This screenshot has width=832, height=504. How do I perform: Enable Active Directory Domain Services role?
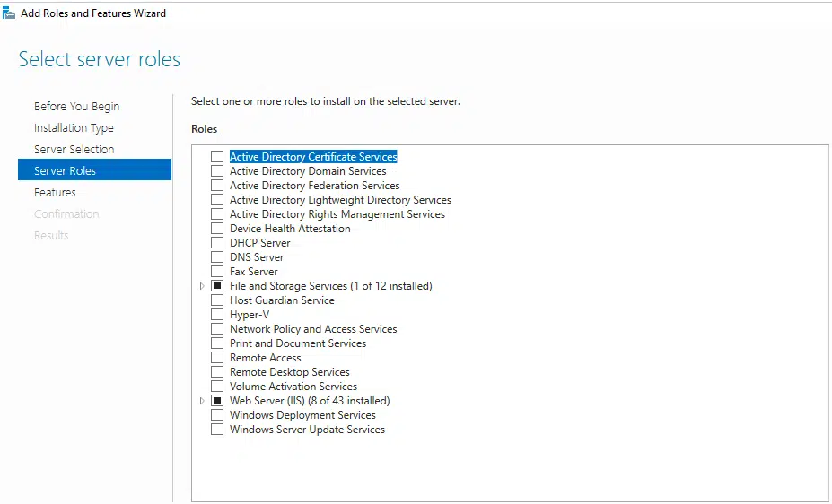(217, 171)
